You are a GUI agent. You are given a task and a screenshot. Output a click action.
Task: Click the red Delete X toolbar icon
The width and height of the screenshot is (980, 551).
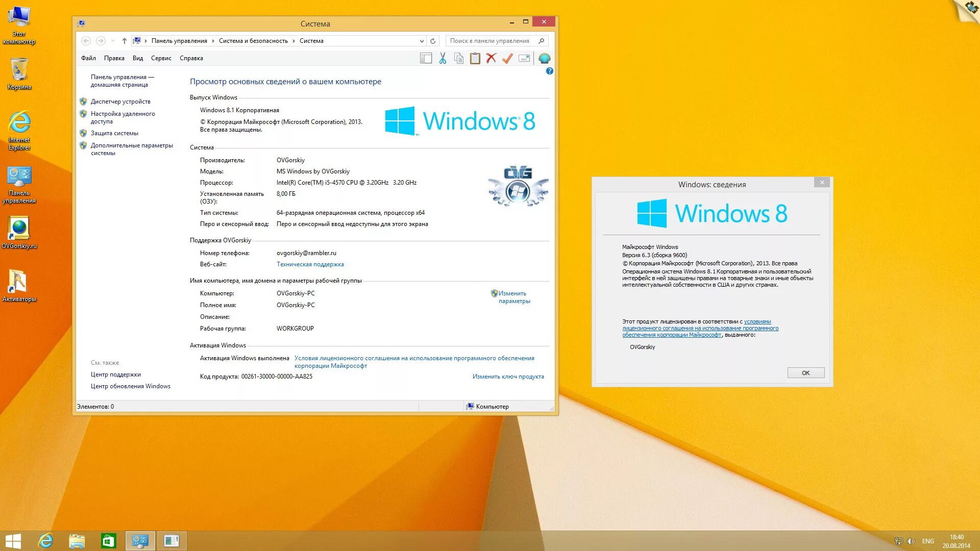pos(491,58)
